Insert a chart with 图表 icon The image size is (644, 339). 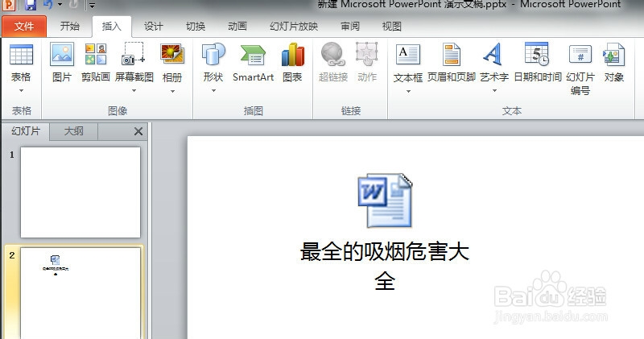(x=292, y=55)
